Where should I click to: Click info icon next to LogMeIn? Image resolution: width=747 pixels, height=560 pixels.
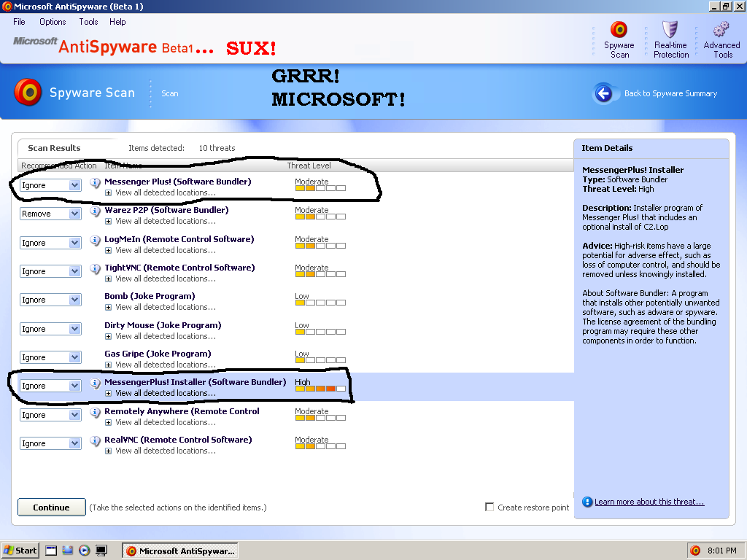pyautogui.click(x=95, y=240)
